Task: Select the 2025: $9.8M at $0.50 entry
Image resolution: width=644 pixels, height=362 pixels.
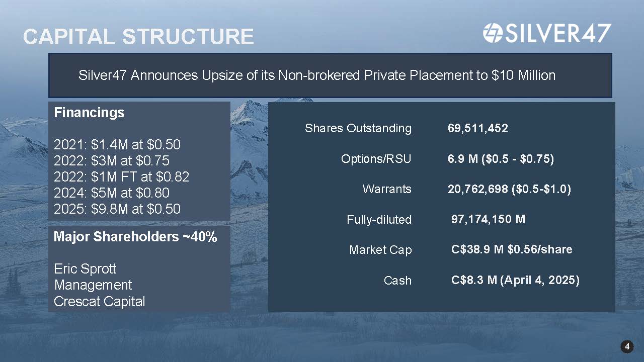Action: click(x=117, y=209)
